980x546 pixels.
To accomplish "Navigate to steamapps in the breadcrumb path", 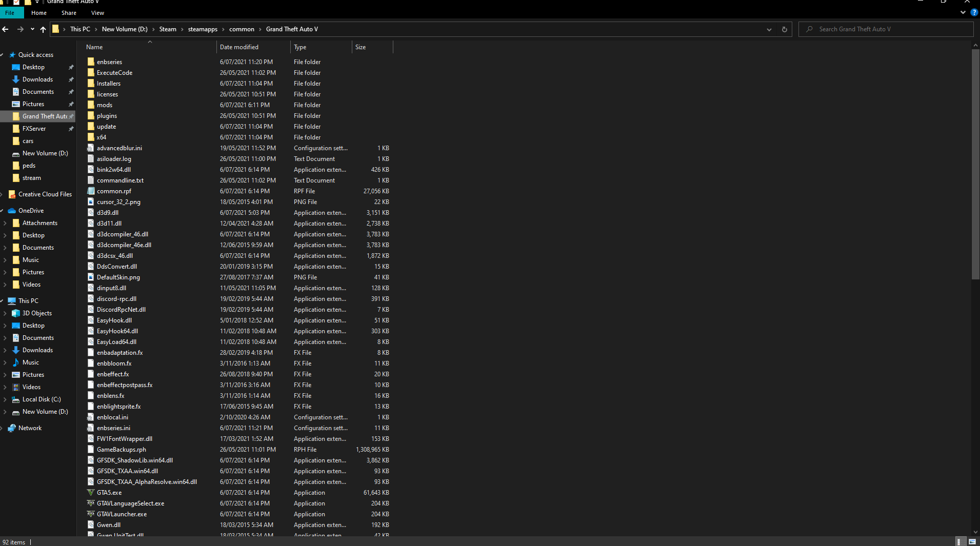I will 203,29.
